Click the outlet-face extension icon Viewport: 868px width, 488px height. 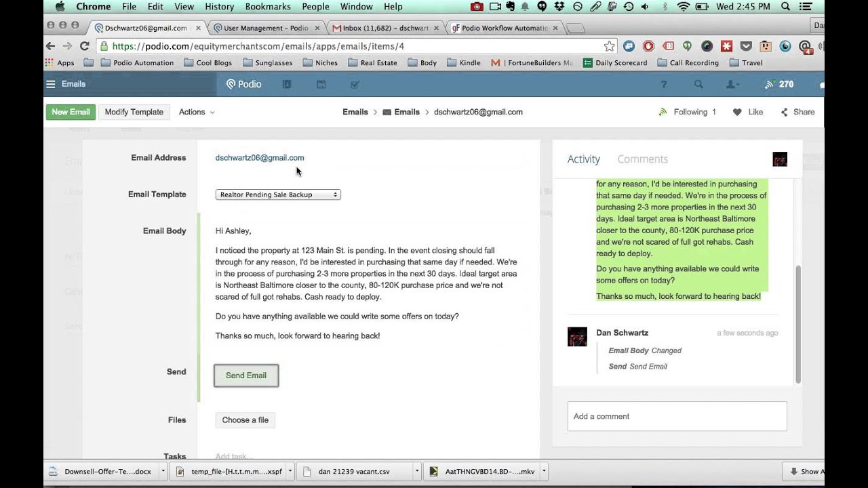pyautogui.click(x=766, y=46)
